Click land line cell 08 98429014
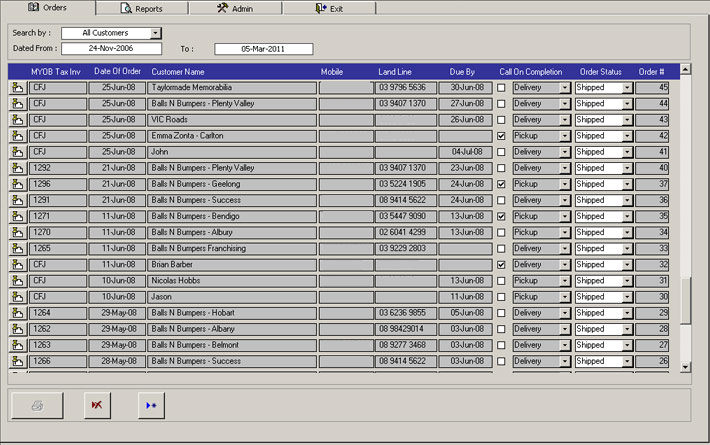This screenshot has height=445, width=710. click(x=406, y=329)
